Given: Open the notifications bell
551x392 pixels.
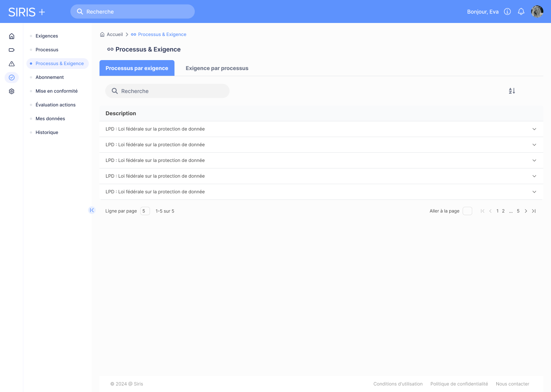Looking at the screenshot, I should tap(521, 11).
